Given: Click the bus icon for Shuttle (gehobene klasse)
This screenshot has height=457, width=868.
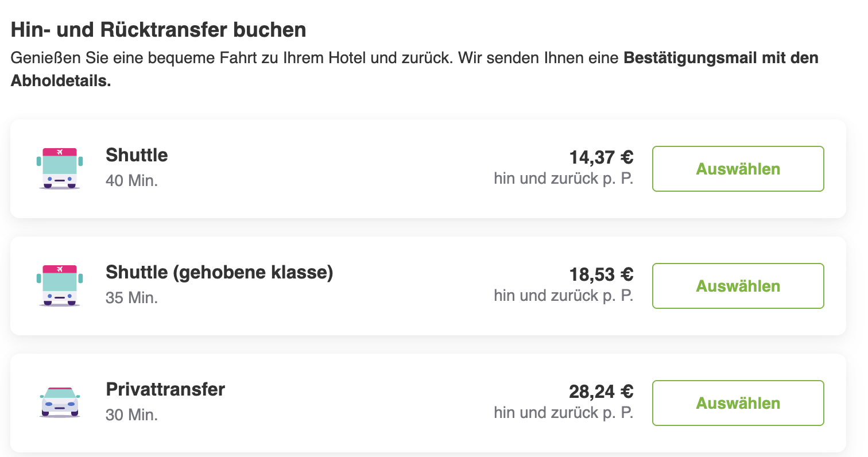Looking at the screenshot, I should coord(60,286).
